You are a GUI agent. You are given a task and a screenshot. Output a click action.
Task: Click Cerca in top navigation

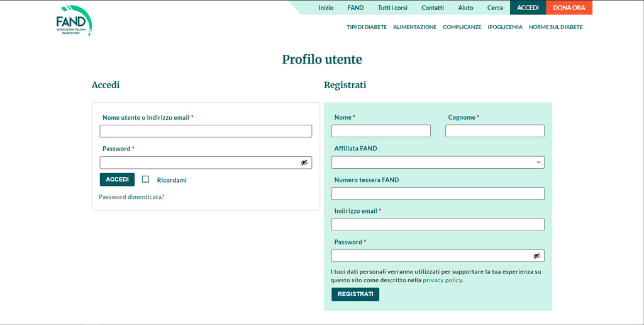point(495,8)
